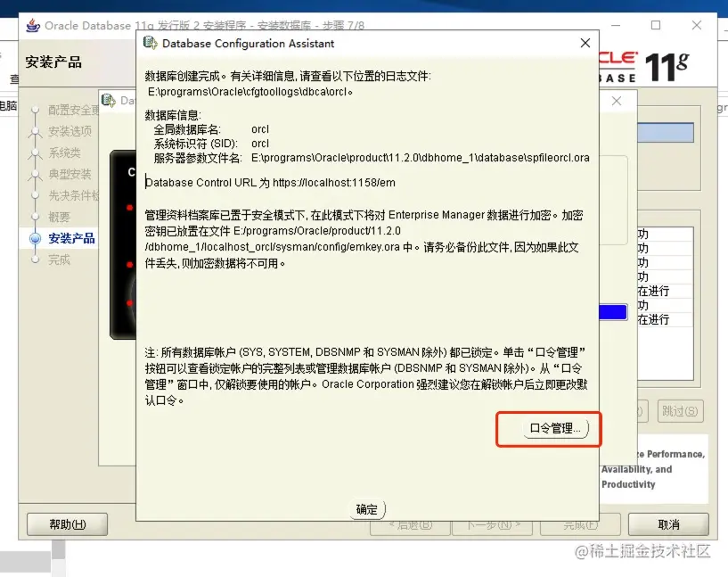Click the spfileorcl.ora server parameter file path
The image size is (728, 577).
421,158
